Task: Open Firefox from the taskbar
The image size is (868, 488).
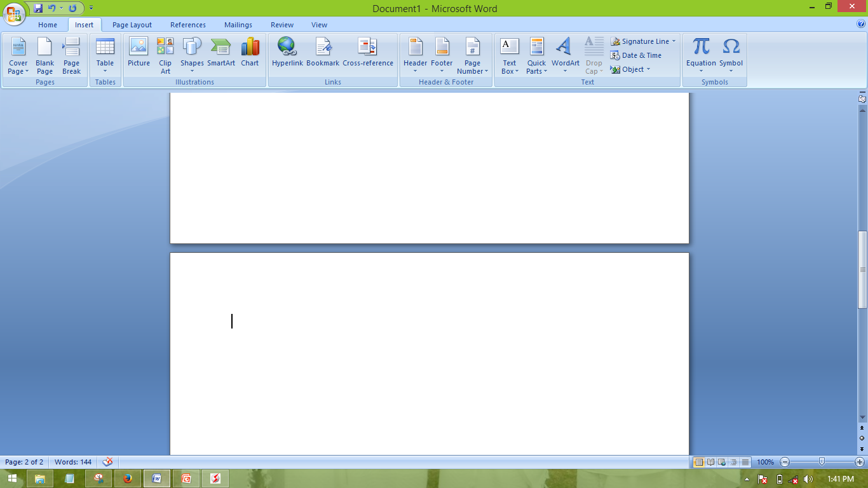Action: click(x=128, y=478)
